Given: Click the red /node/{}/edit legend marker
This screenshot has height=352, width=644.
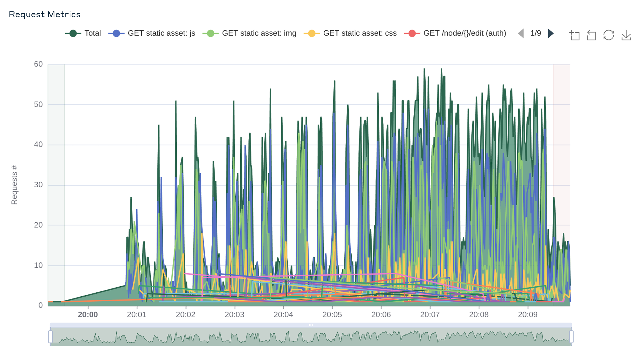Looking at the screenshot, I should [x=412, y=33].
